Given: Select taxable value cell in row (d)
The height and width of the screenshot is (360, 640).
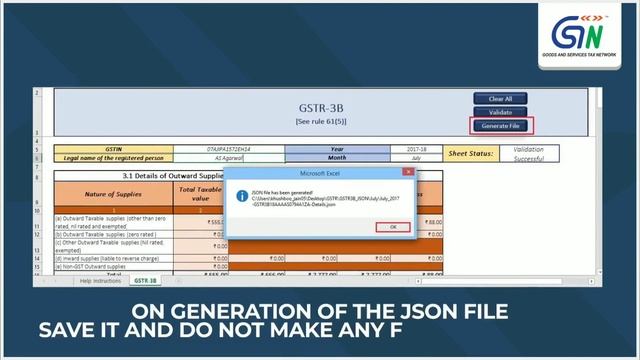Looking at the screenshot, I should 200,258.
